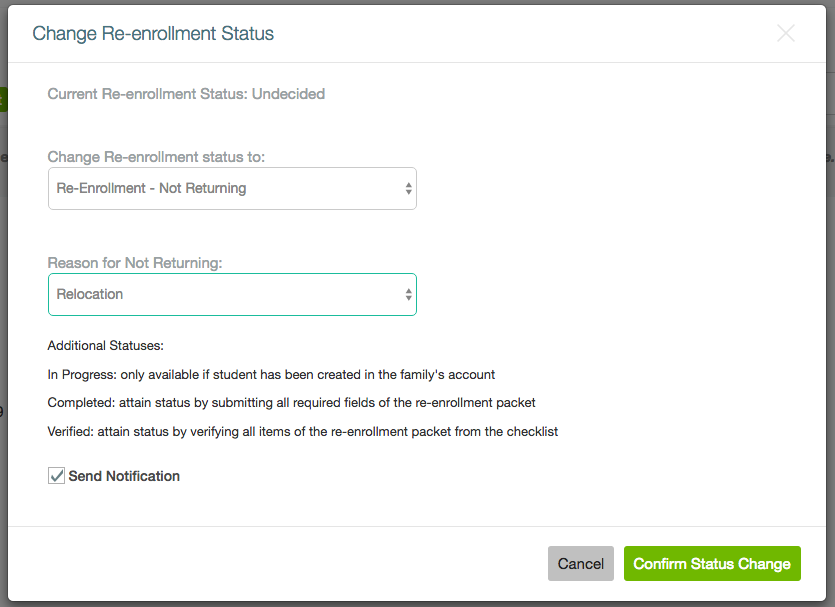Cancel the status change
835x607 pixels.
pyautogui.click(x=580, y=563)
